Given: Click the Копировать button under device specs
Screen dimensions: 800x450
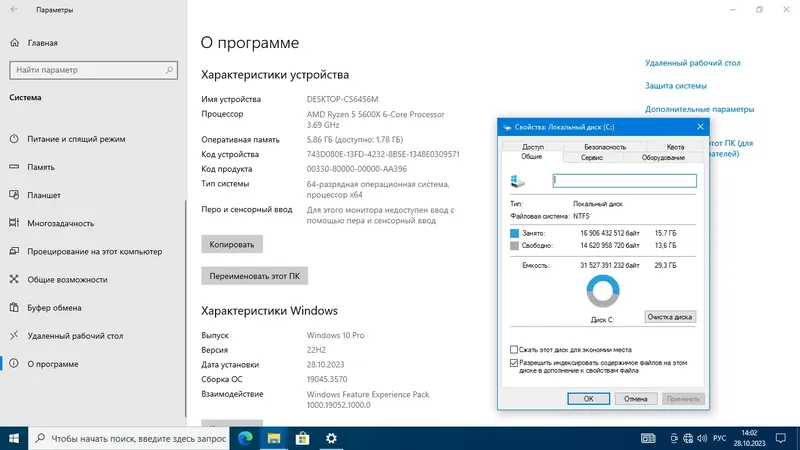Looking at the screenshot, I should point(232,244).
